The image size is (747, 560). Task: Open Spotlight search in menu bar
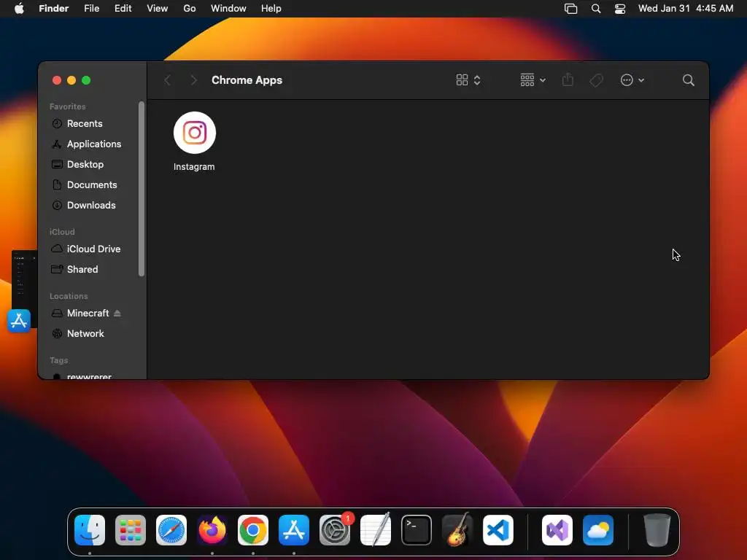[x=595, y=9]
